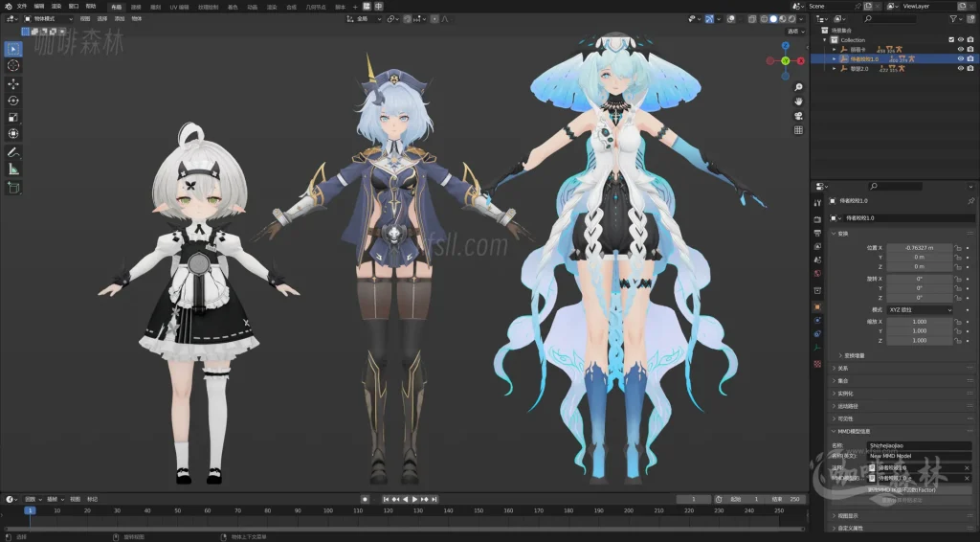
Task: Hide the Collection using its eye icon
Action: coord(961,40)
